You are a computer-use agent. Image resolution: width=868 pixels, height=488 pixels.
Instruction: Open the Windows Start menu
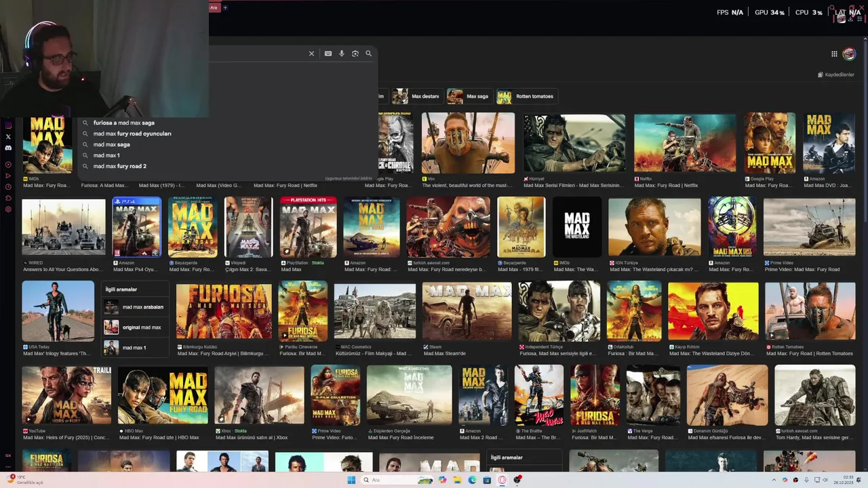point(351,480)
